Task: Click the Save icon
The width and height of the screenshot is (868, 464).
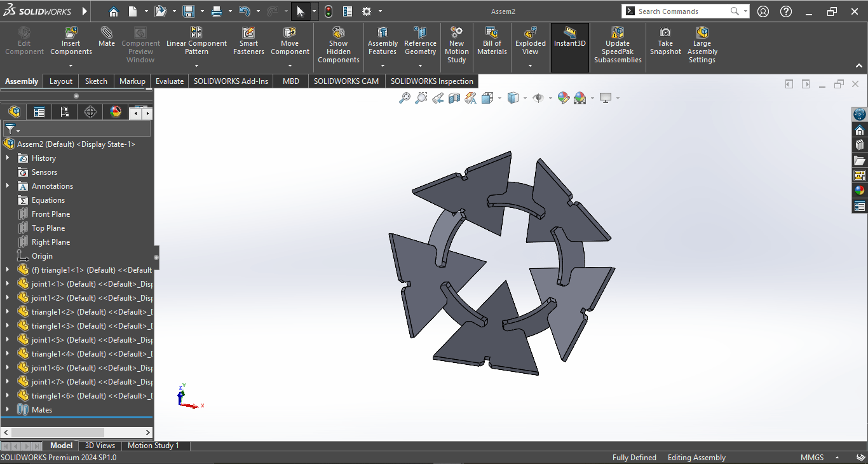Action: [x=188, y=11]
